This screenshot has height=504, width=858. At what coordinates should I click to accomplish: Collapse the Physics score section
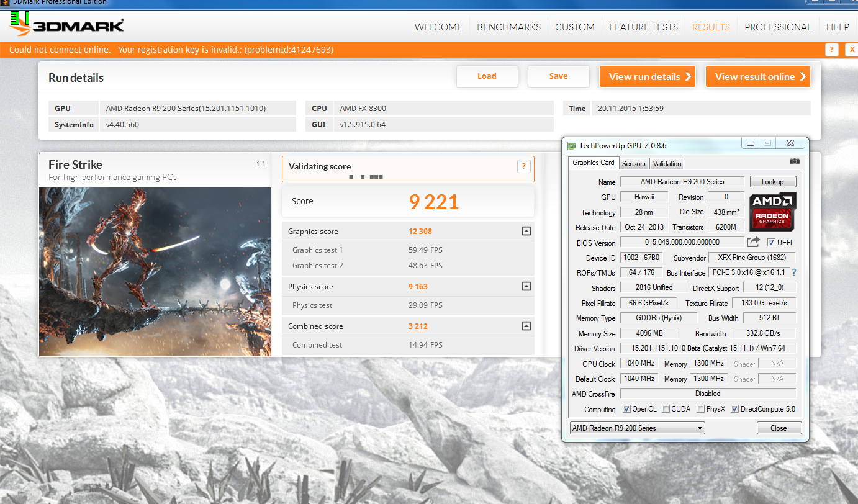tap(526, 287)
